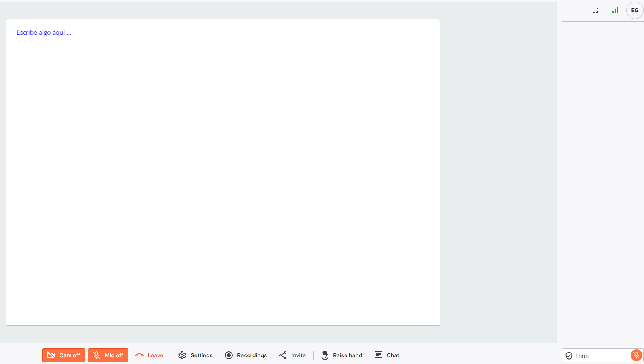The image size is (644, 364).
Task: Click into the 'Escribe algo aquí ...' text area
Action: click(x=223, y=172)
